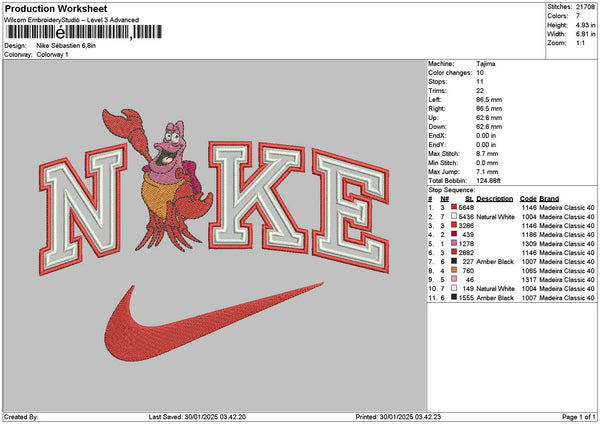This screenshot has height=424, width=600.
Task: Click the Height value "4.93 in"
Action: (x=585, y=25)
